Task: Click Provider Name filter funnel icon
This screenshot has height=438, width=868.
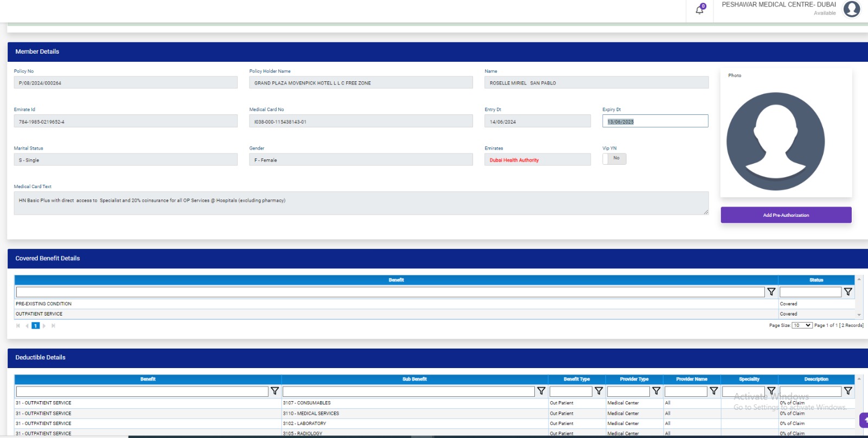Action: point(713,391)
